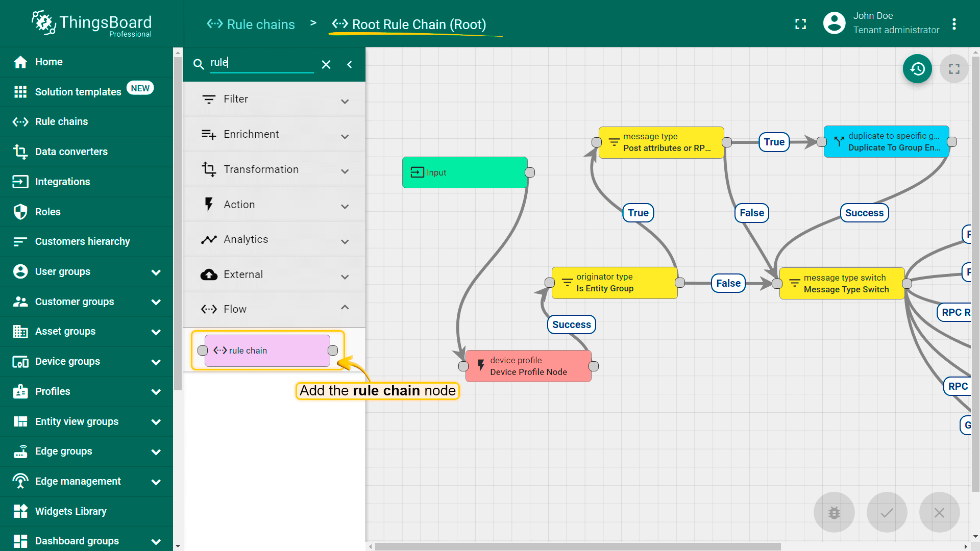The height and width of the screenshot is (551, 980).
Task: Open Integrations from the sidebar
Action: pyautogui.click(x=62, y=182)
